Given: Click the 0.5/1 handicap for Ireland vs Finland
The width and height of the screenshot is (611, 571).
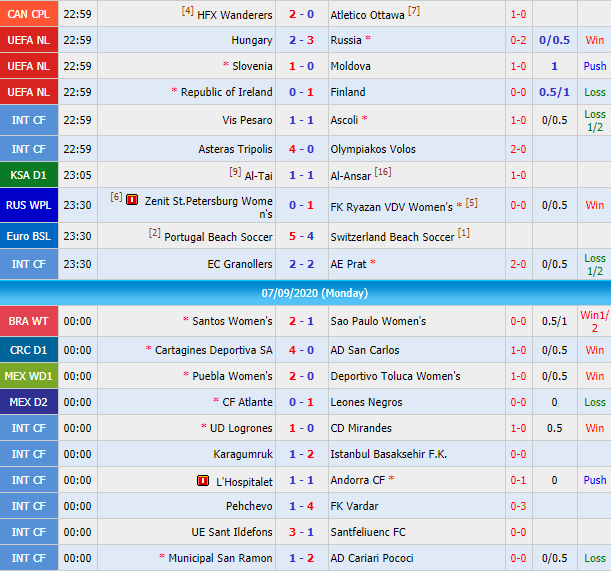Looking at the screenshot, I should [554, 92].
